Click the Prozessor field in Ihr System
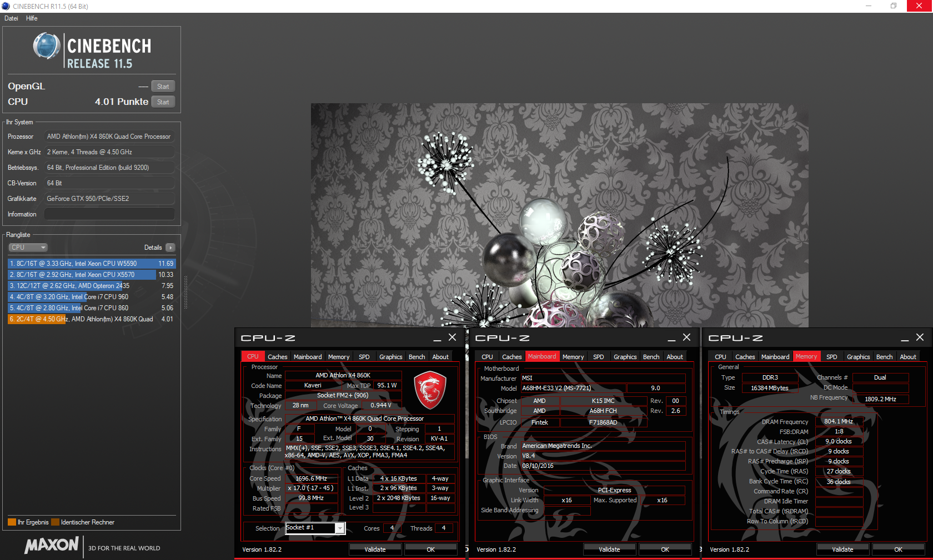933x560 pixels. [x=109, y=137]
